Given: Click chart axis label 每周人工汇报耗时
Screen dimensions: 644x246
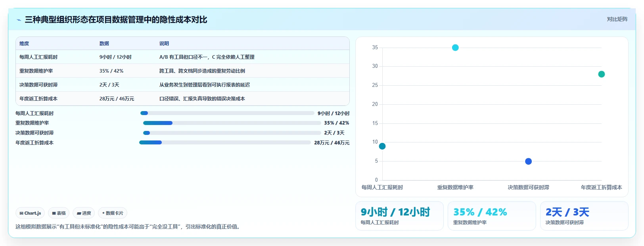Looking at the screenshot, I should (382, 187).
